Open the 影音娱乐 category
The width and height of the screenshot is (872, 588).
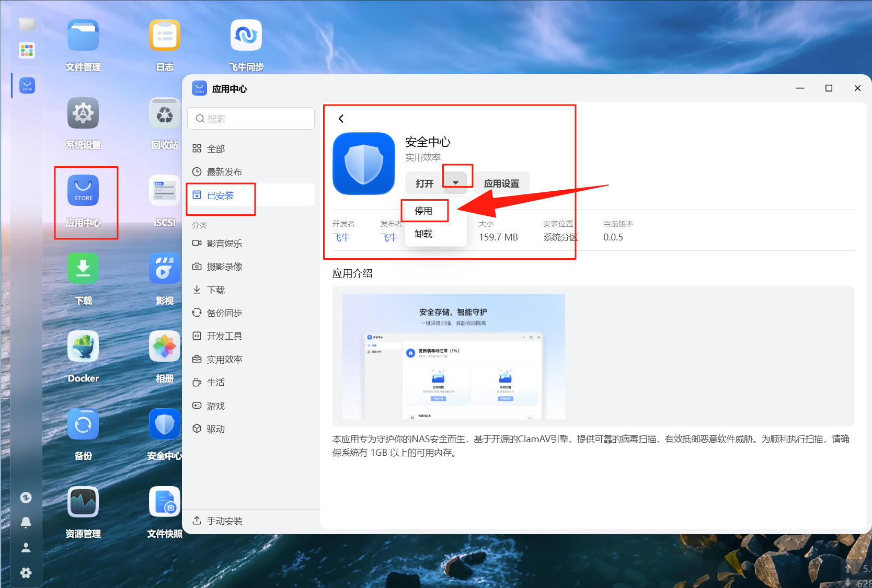click(x=251, y=244)
